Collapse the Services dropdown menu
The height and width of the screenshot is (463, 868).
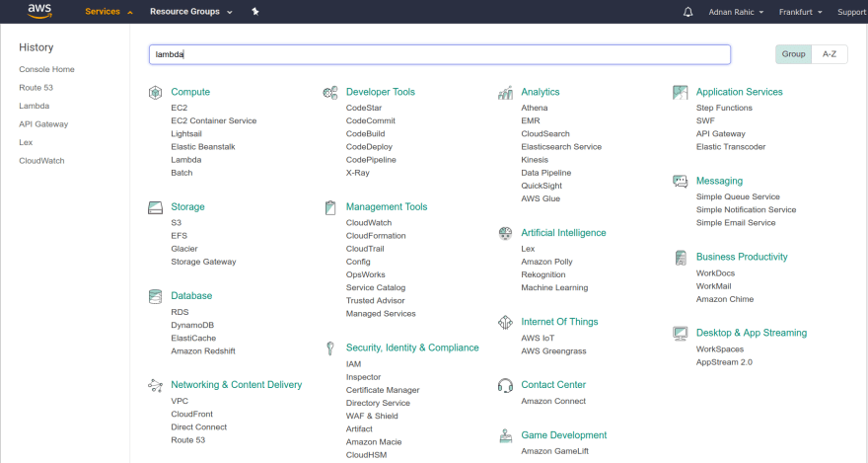108,12
